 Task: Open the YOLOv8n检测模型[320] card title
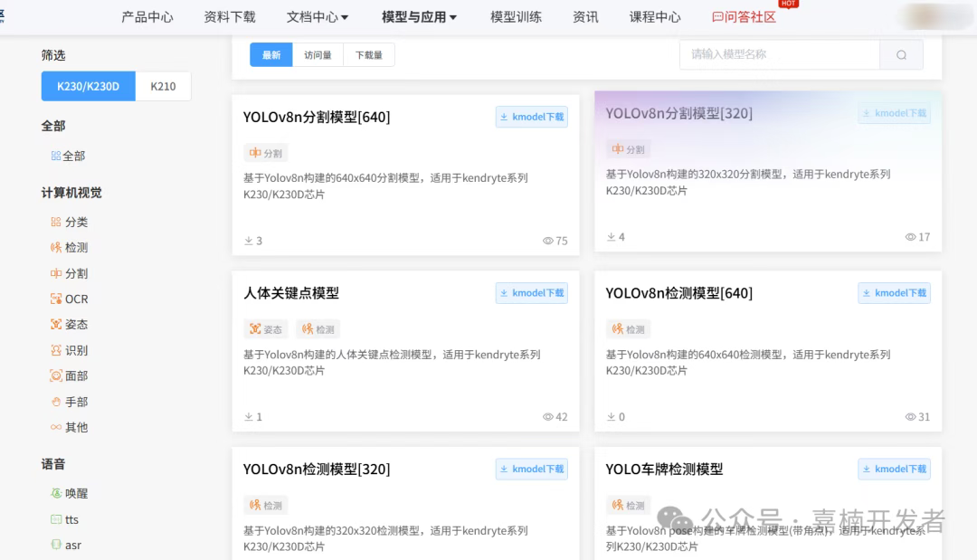point(317,469)
